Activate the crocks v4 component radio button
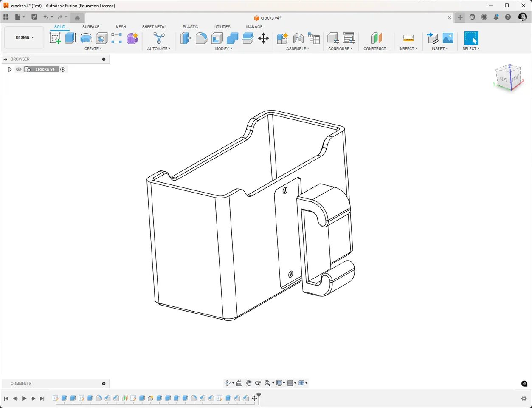 pos(63,69)
